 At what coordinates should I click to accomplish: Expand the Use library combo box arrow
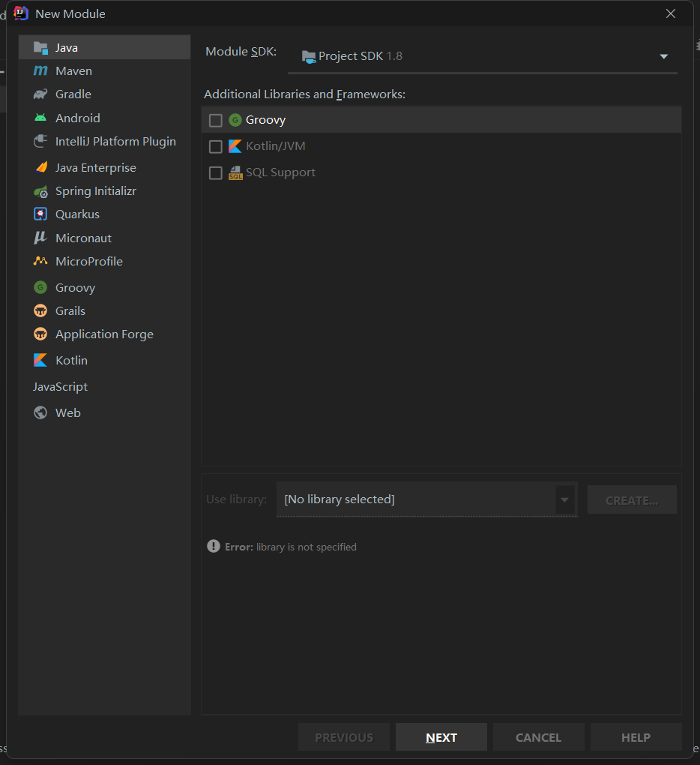(x=564, y=499)
